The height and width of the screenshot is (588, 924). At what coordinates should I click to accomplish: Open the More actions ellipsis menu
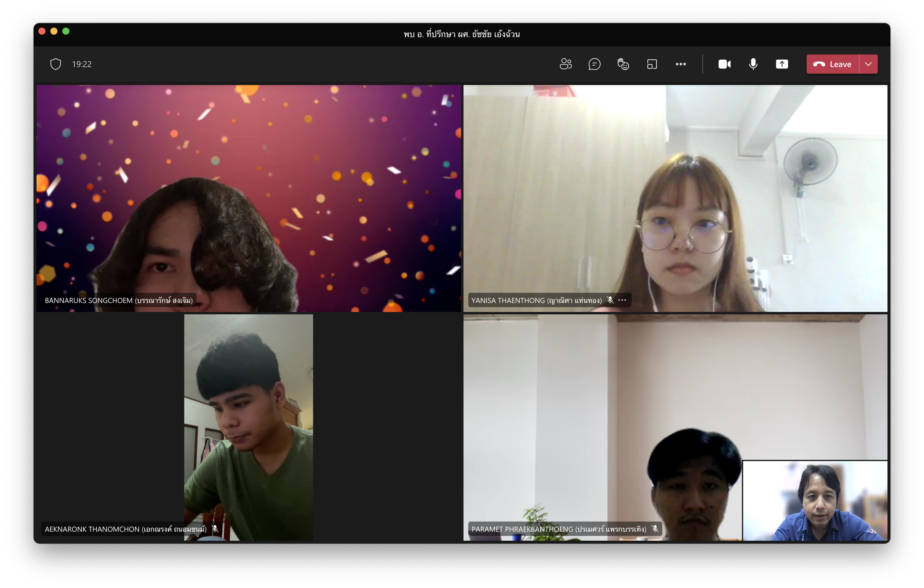point(681,64)
